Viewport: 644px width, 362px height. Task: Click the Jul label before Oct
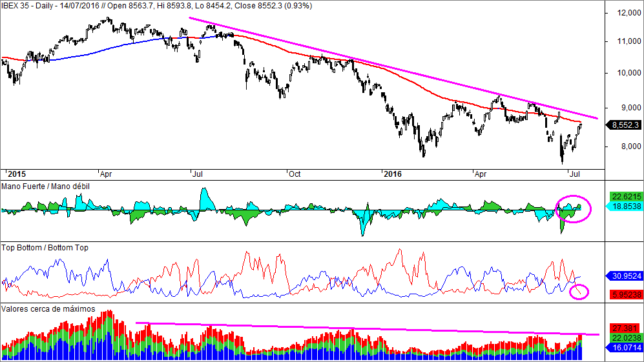(198, 174)
